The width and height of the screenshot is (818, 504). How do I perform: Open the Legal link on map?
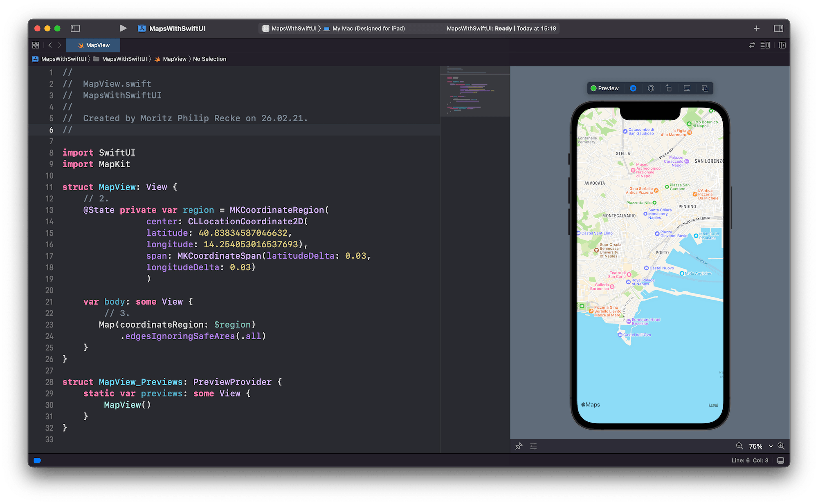tap(713, 405)
